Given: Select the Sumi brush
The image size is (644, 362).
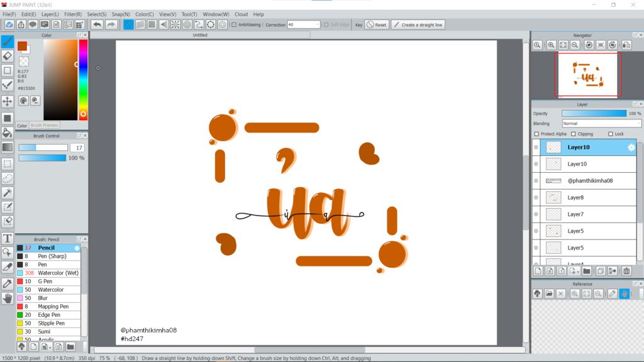Looking at the screenshot, I should (48, 332).
